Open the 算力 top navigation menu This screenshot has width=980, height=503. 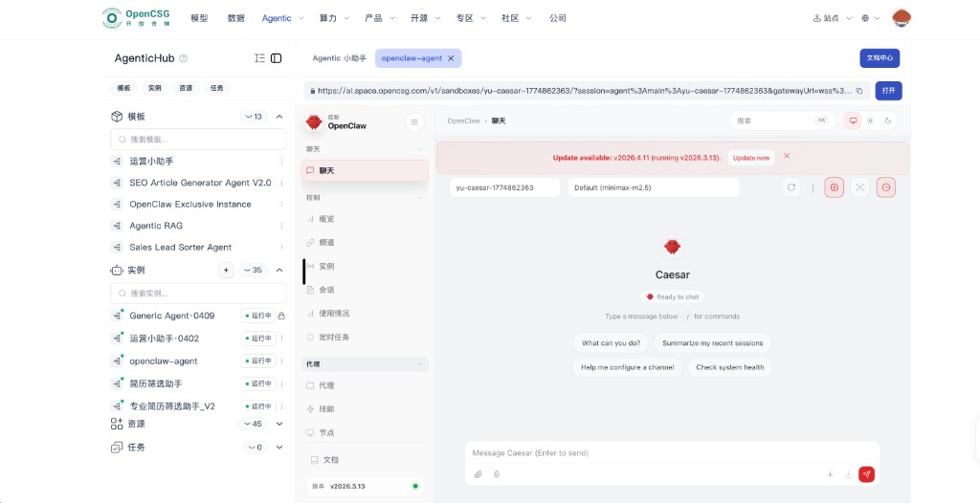pyautogui.click(x=334, y=18)
